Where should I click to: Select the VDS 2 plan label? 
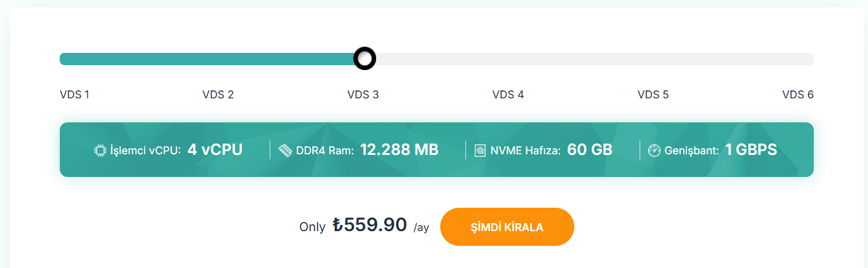[218, 95]
